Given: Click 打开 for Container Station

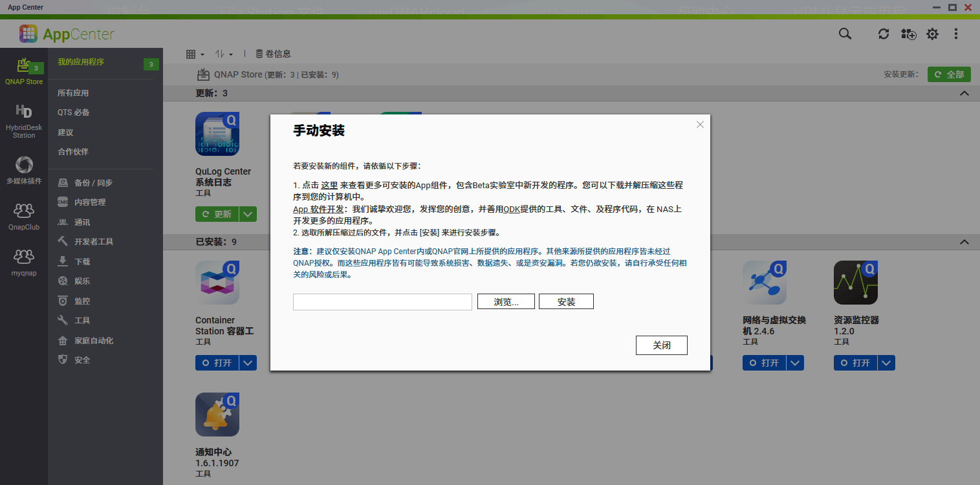Looking at the screenshot, I should coord(217,363).
